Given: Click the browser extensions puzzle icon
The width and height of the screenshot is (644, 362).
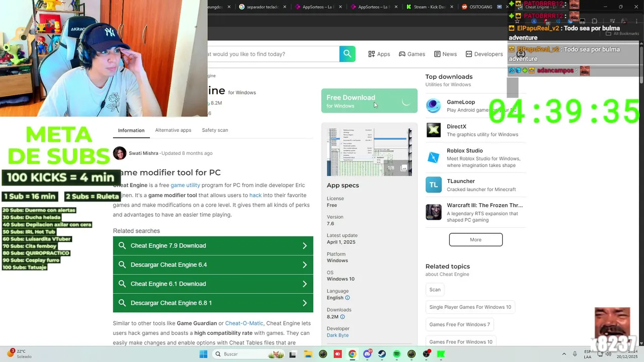Looking at the screenshot, I should (594, 21).
